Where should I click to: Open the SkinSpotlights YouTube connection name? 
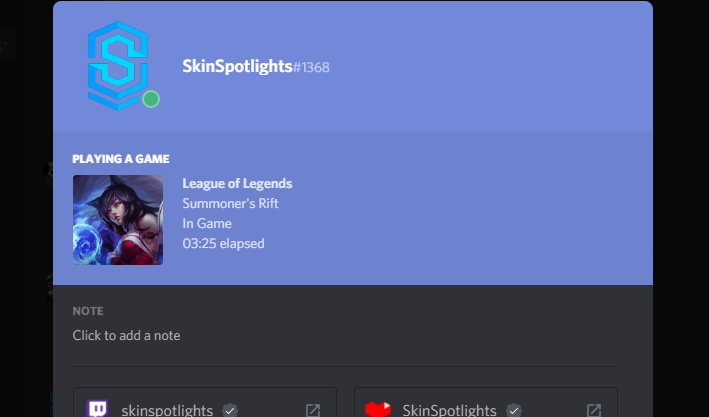tap(449, 410)
